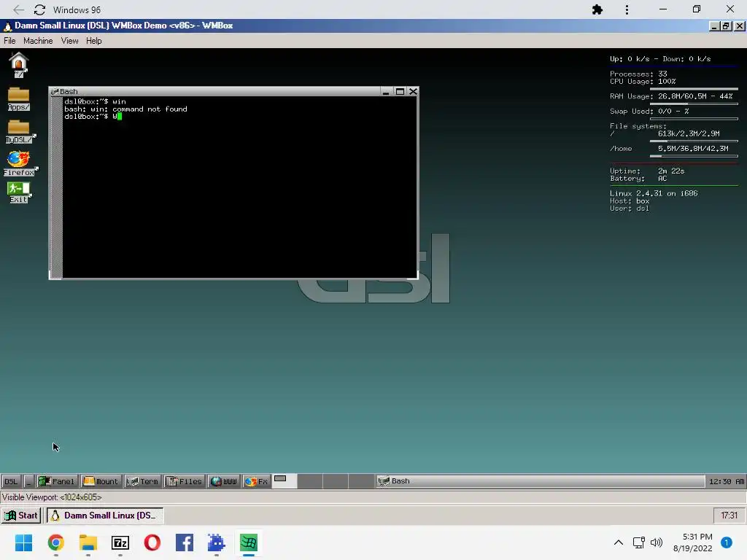Click the RAM Usage monitor line
This screenshot has width=747, height=560.
pos(671,96)
